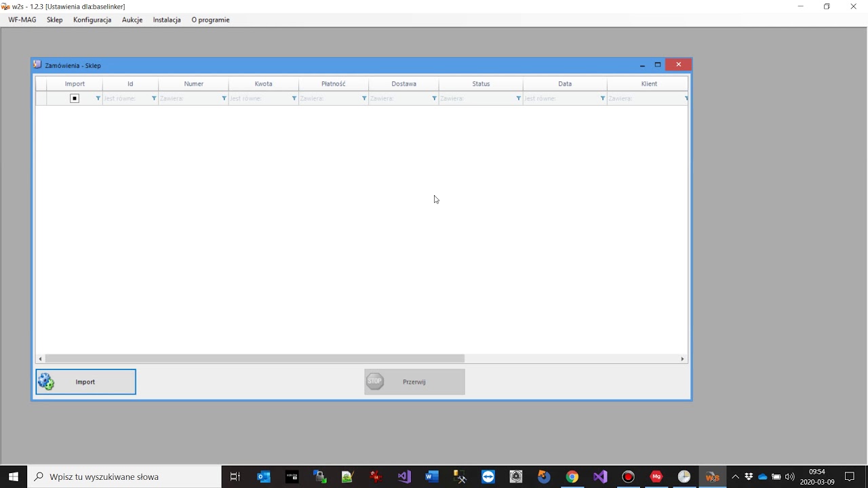Open the Import column filter funnel
Image resolution: width=868 pixels, height=488 pixels.
[x=98, y=98]
